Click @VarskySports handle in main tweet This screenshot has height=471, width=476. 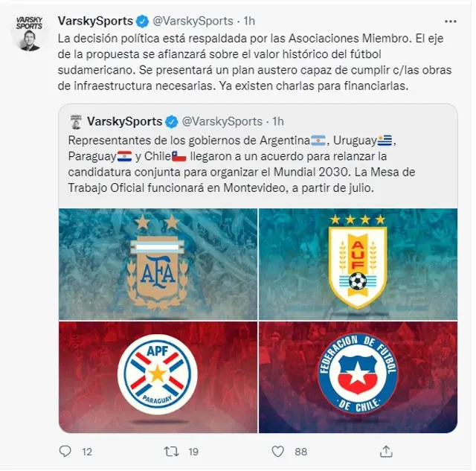pyautogui.click(x=193, y=21)
